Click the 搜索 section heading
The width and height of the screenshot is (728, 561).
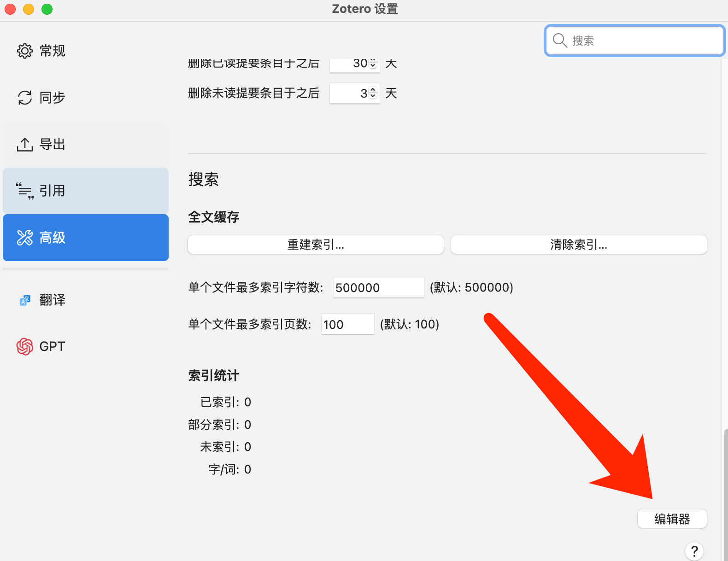(x=204, y=179)
